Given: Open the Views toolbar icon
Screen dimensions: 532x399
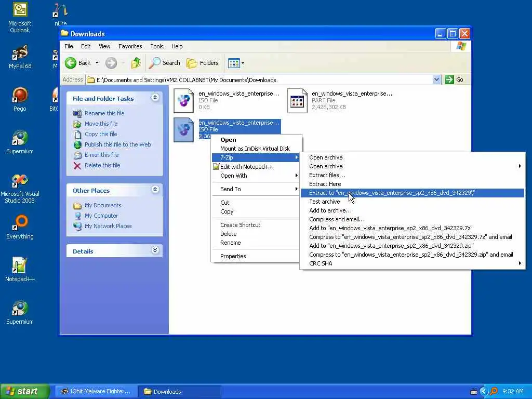Looking at the screenshot, I should tap(234, 63).
